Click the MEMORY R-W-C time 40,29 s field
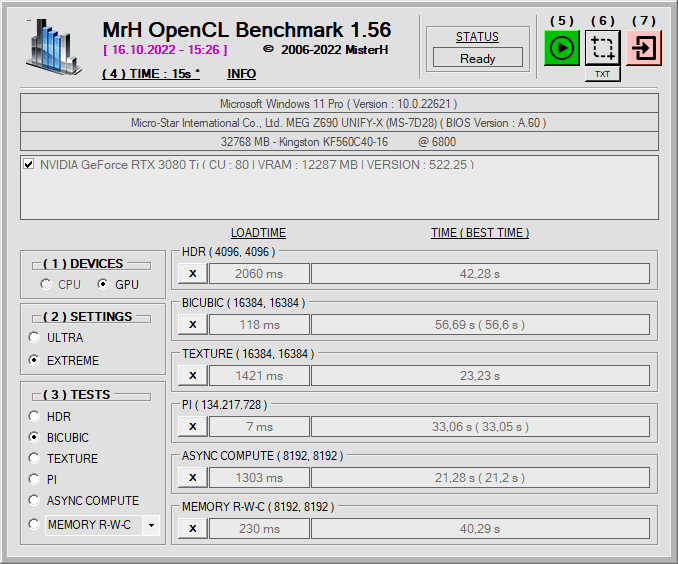Viewport: 678px width, 564px height. pos(480,529)
